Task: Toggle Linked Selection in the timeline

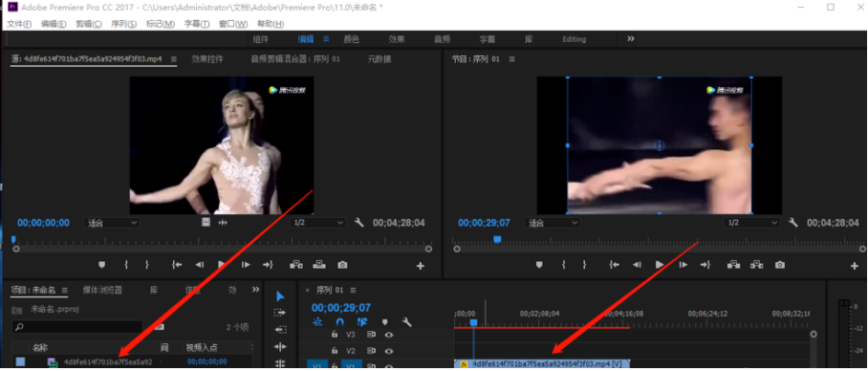Action: (x=362, y=321)
